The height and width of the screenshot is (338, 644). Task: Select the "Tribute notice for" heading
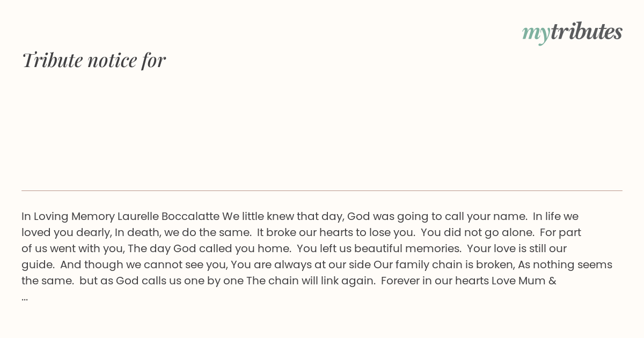coord(94,60)
